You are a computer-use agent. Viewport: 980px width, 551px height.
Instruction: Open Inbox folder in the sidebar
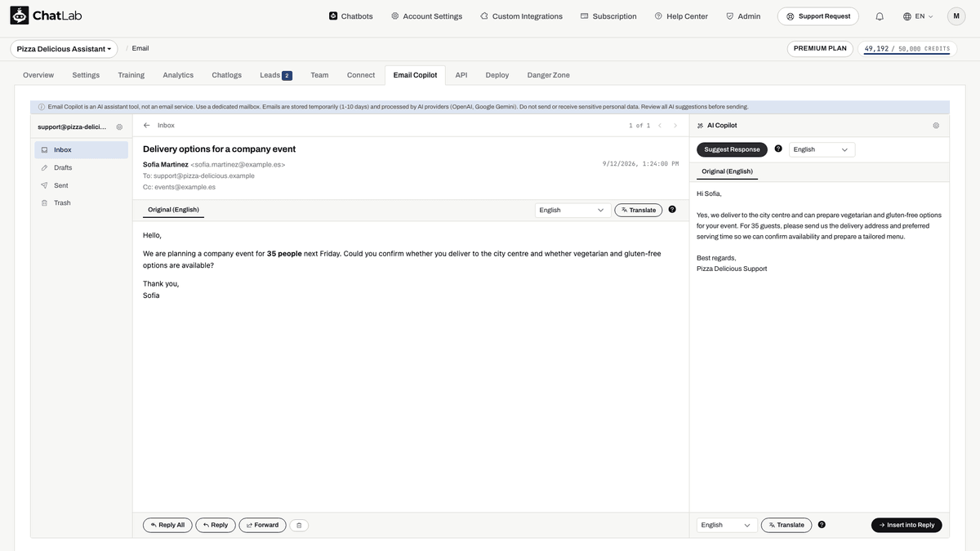[81, 150]
